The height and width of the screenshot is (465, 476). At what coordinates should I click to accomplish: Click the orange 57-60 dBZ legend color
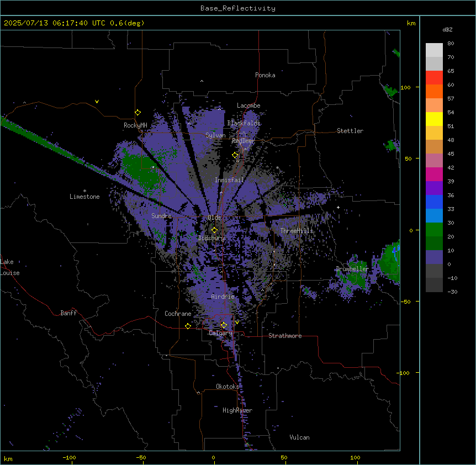[x=434, y=91]
